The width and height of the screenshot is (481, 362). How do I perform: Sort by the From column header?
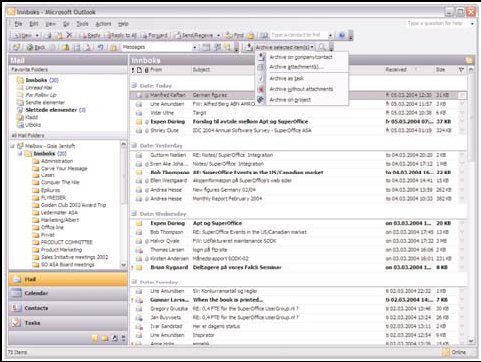coord(170,70)
